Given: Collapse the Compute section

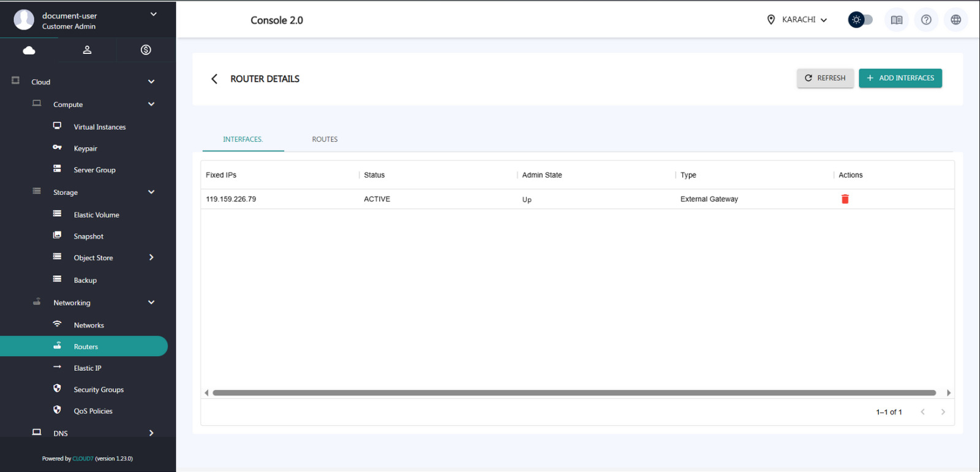Looking at the screenshot, I should coord(151,104).
